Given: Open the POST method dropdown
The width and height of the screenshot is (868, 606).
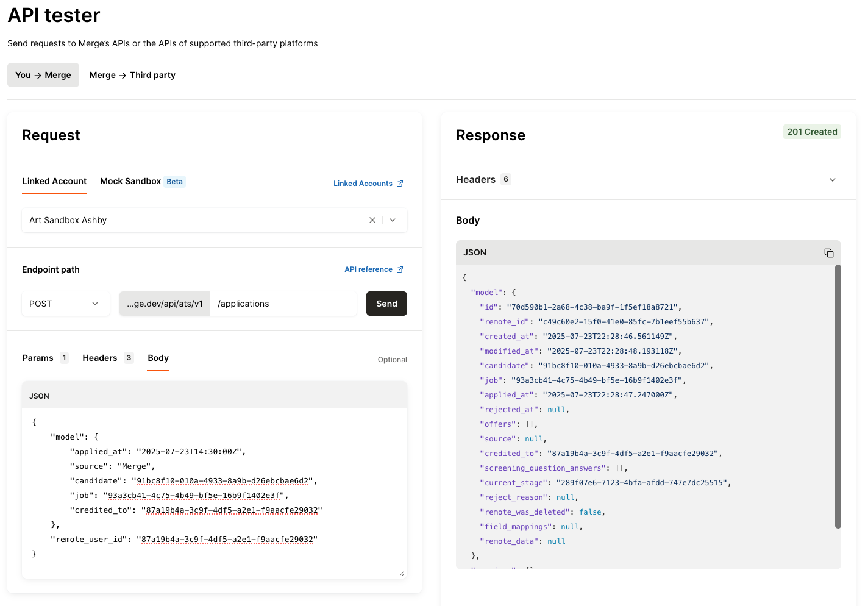Looking at the screenshot, I should [x=65, y=304].
